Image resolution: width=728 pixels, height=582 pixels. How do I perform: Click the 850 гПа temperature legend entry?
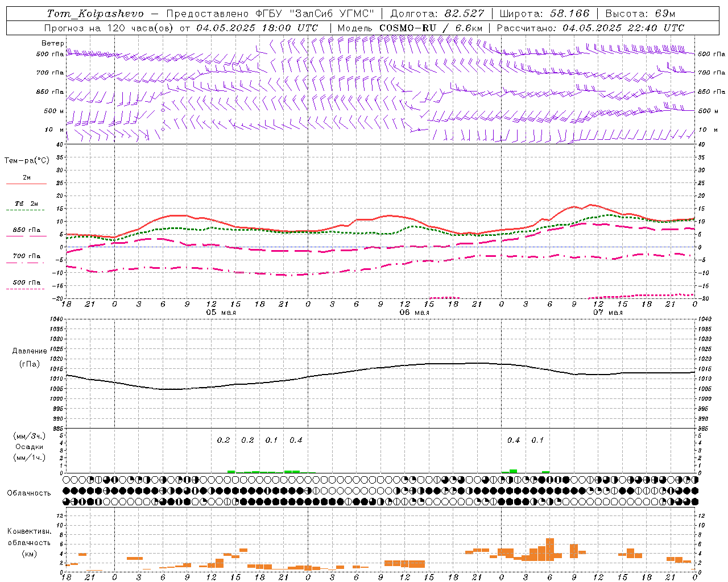(x=26, y=231)
